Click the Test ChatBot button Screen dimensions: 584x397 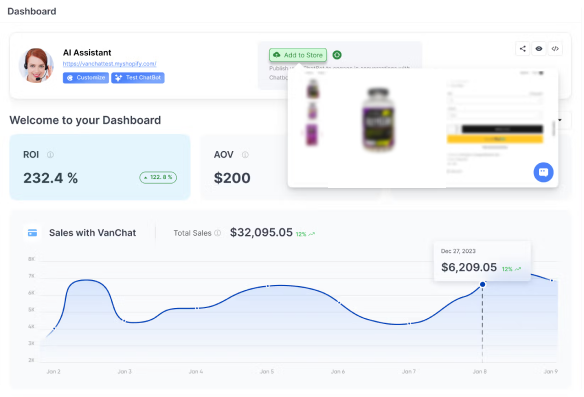pos(138,78)
